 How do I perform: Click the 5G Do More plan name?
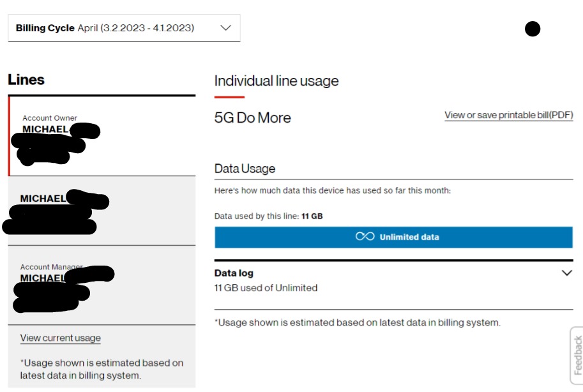(252, 117)
